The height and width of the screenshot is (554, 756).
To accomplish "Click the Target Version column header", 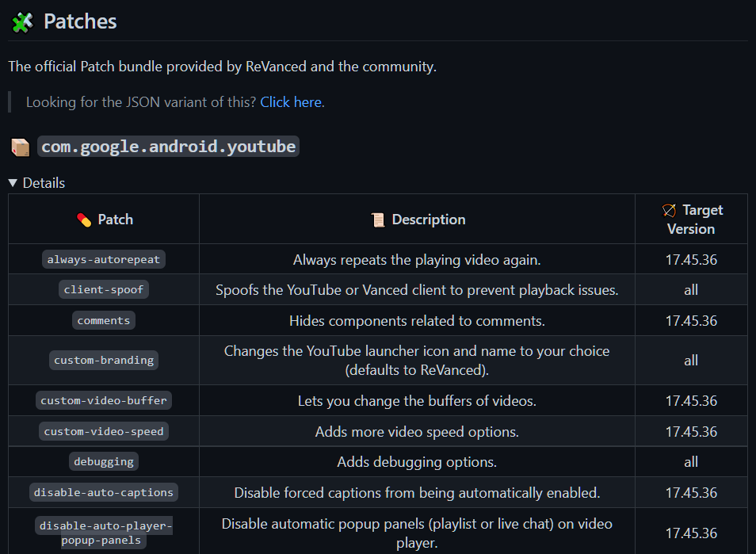I will pos(691,220).
